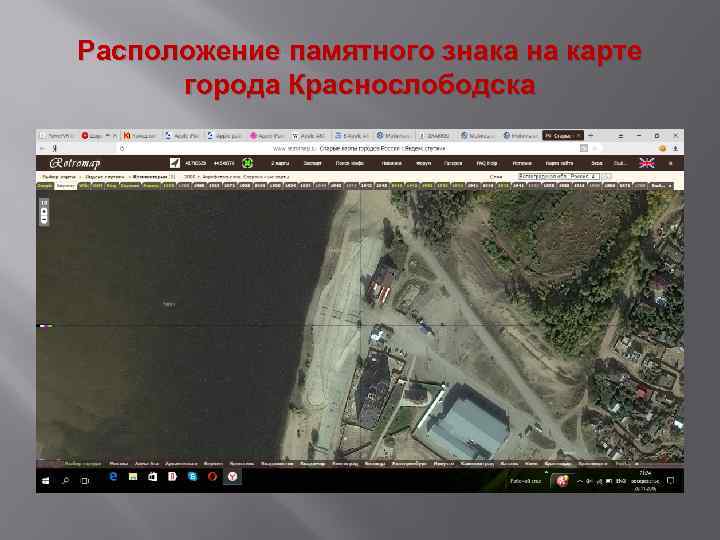Open the Action Center notification icon
720x540 pixels.
click(670, 481)
